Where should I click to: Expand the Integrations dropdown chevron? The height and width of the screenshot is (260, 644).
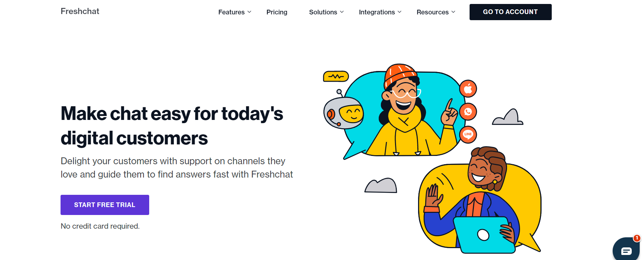coord(399,12)
